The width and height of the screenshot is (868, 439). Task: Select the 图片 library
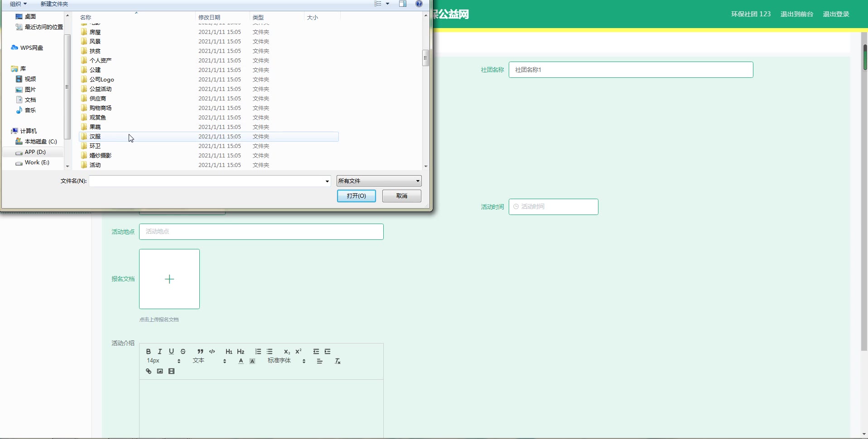pos(26,90)
